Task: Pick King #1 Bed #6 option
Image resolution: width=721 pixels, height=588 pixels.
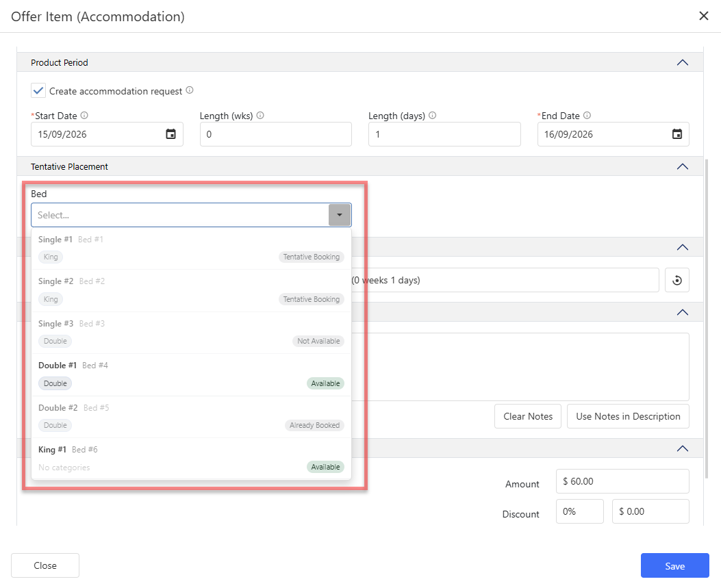Action: tap(191, 459)
